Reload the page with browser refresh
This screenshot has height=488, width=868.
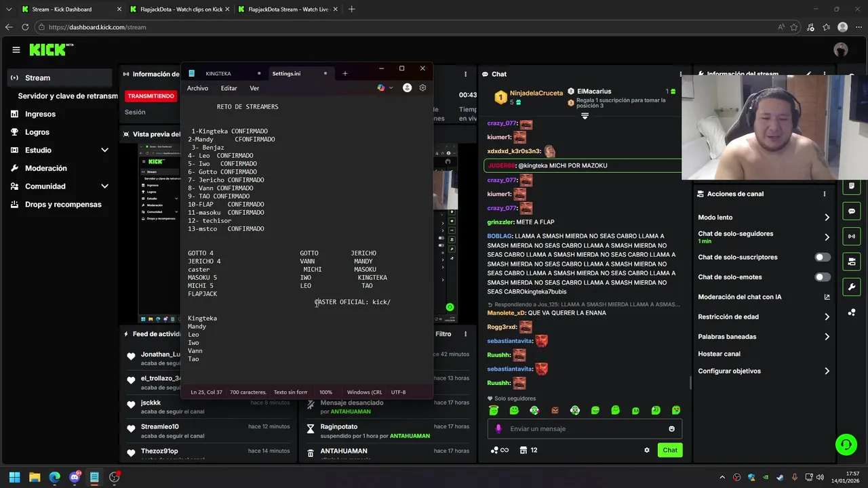point(25,27)
